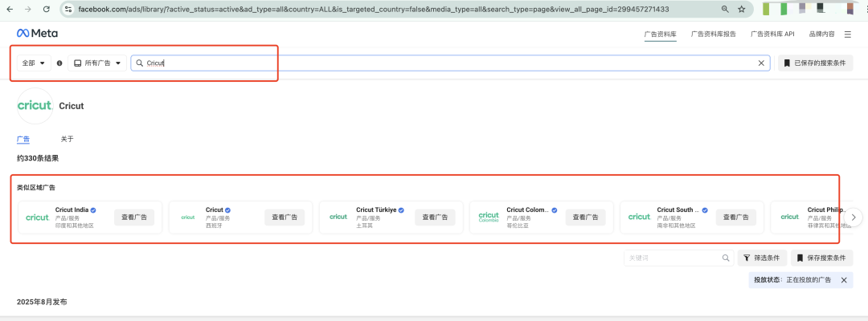Bookmark this page with the star icon
The image size is (868, 321).
[742, 10]
